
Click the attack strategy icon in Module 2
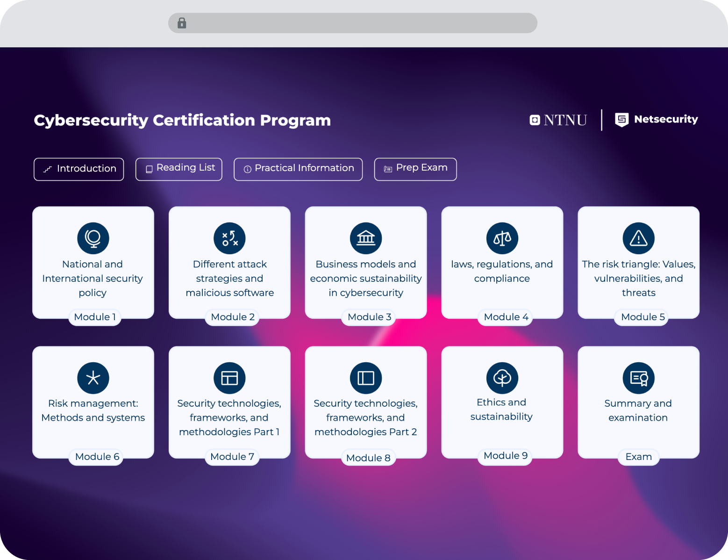point(229,238)
